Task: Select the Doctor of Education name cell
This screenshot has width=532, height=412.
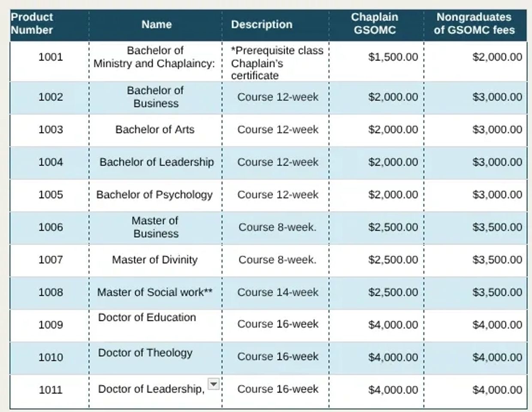Action: click(147, 318)
